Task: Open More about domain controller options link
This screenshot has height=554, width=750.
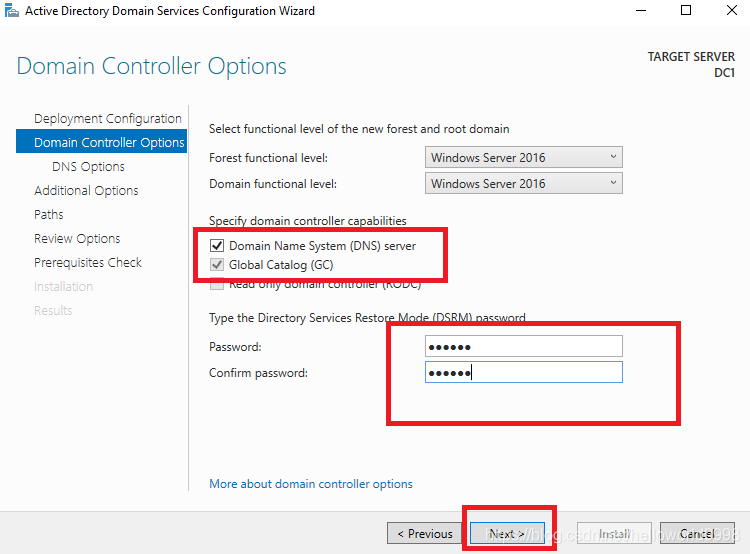Action: (x=311, y=484)
